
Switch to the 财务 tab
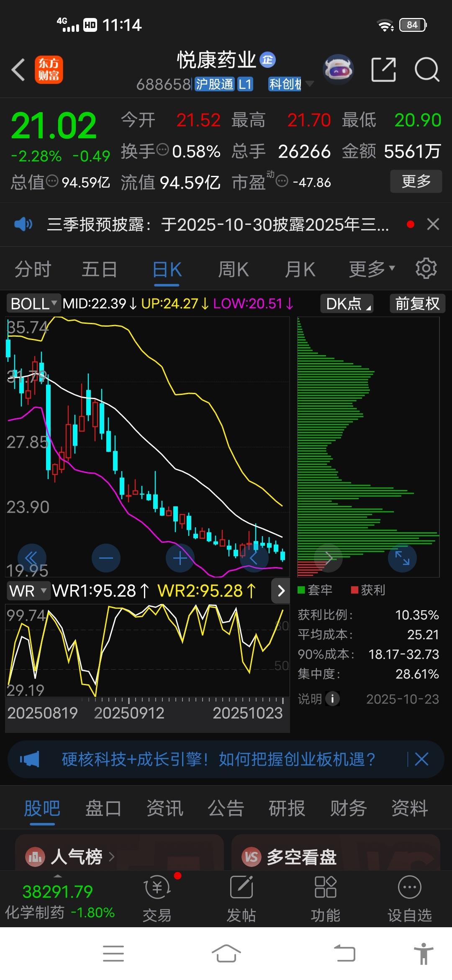348,808
